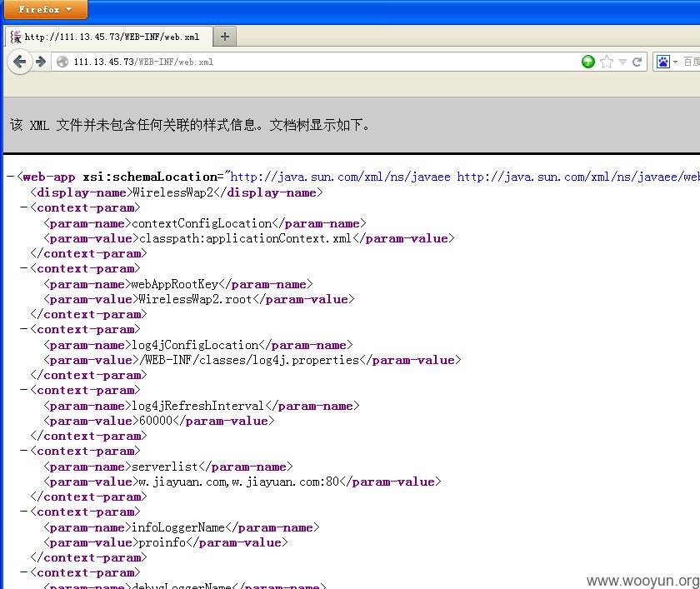Click the log4jRefreshInterval param-name text
Screen dimensions: 700x589
pyautogui.click(x=197, y=406)
